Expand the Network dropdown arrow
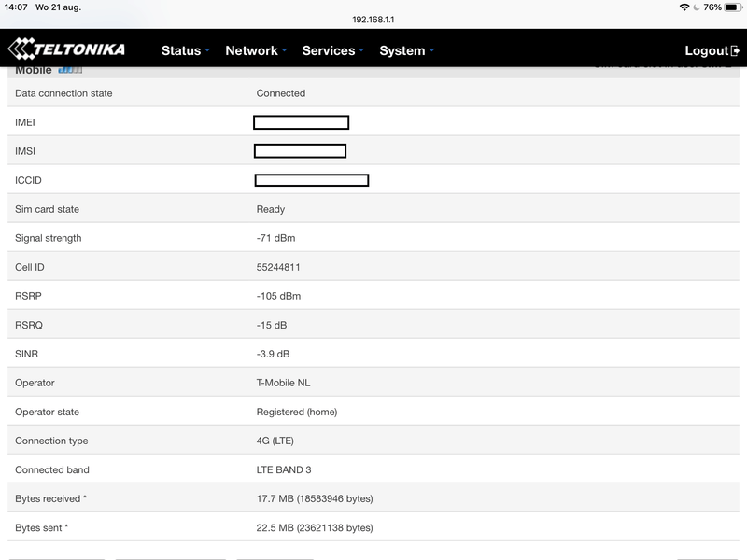The width and height of the screenshot is (747, 560). [x=285, y=49]
